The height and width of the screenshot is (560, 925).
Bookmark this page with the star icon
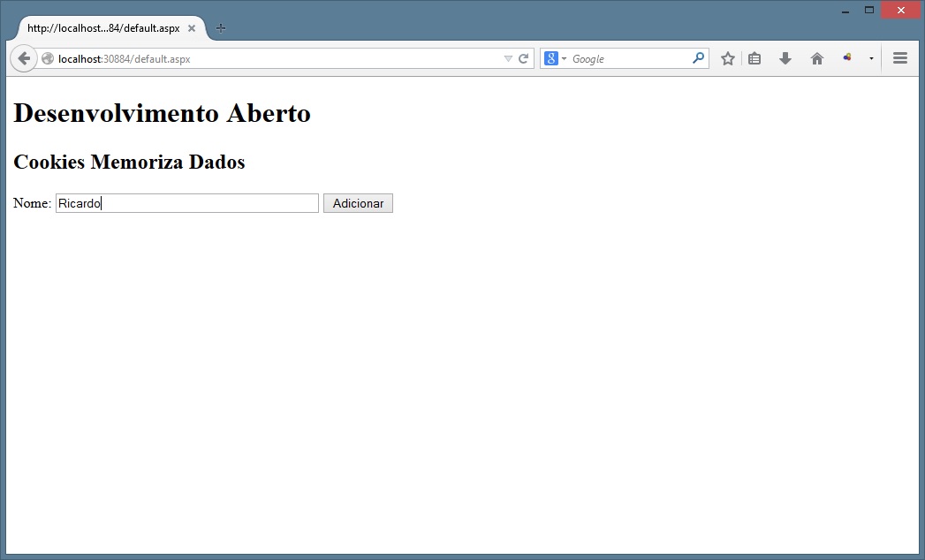[x=727, y=59]
